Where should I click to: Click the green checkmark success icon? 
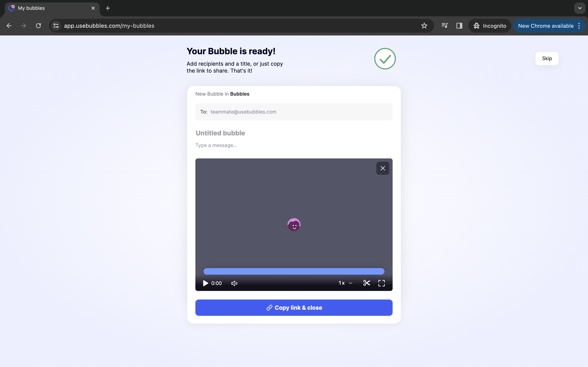pyautogui.click(x=385, y=58)
